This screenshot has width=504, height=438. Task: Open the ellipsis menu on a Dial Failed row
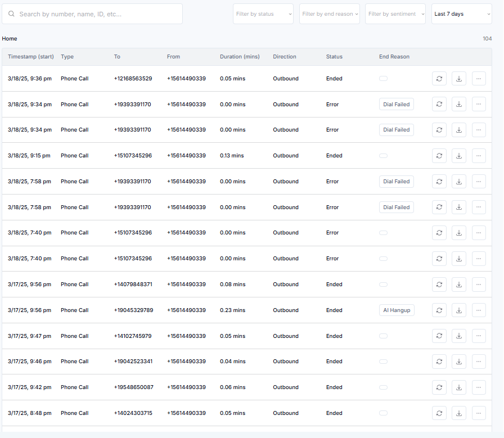pyautogui.click(x=479, y=104)
